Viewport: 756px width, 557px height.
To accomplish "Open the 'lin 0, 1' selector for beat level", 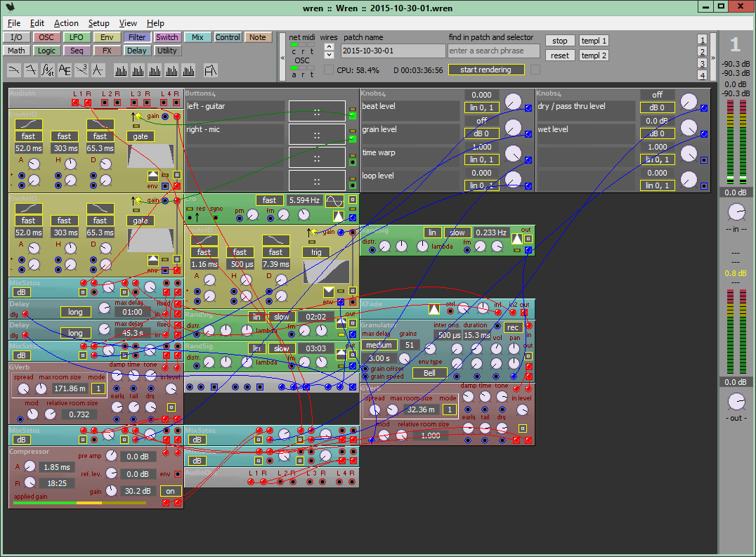I will (x=482, y=107).
